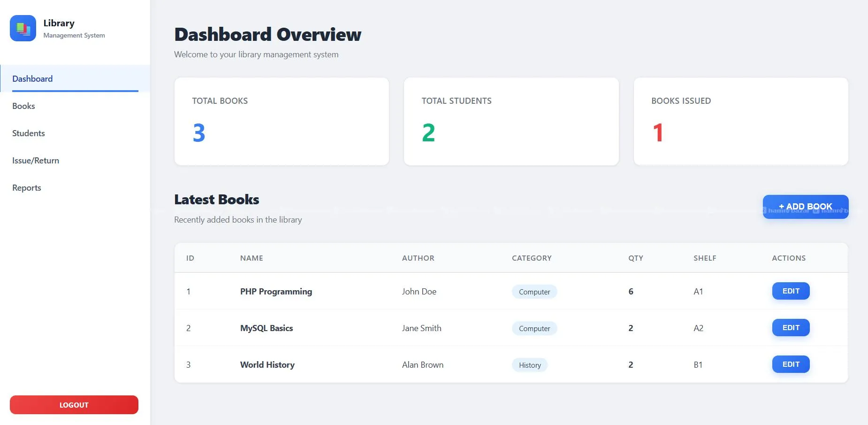Screen dimensions: 868x425
Task: Edit the World History book
Action: pos(791,364)
